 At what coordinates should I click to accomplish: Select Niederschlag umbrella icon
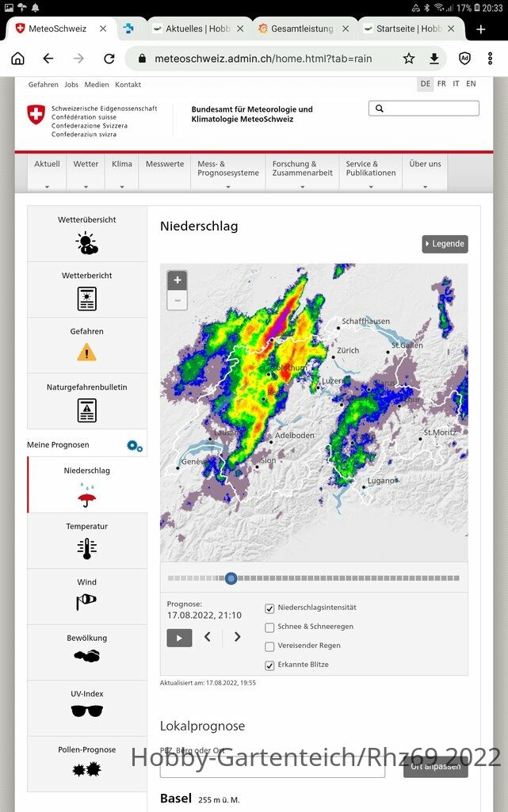(86, 495)
